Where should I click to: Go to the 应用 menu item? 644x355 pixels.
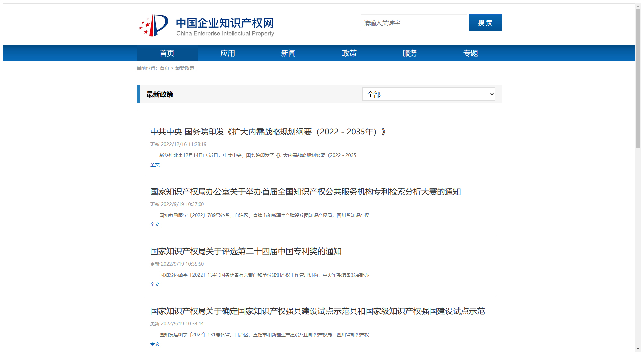click(228, 53)
